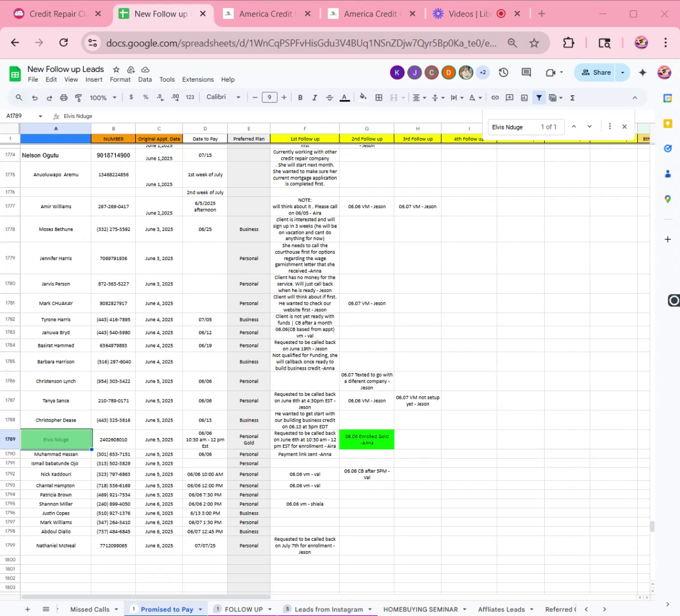Open the comments panel icon
Viewport: 680px width, 616px height.
pyautogui.click(x=526, y=72)
